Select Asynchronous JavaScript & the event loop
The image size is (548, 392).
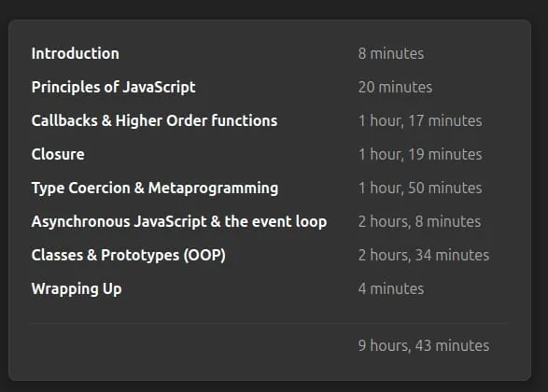pyautogui.click(x=179, y=221)
